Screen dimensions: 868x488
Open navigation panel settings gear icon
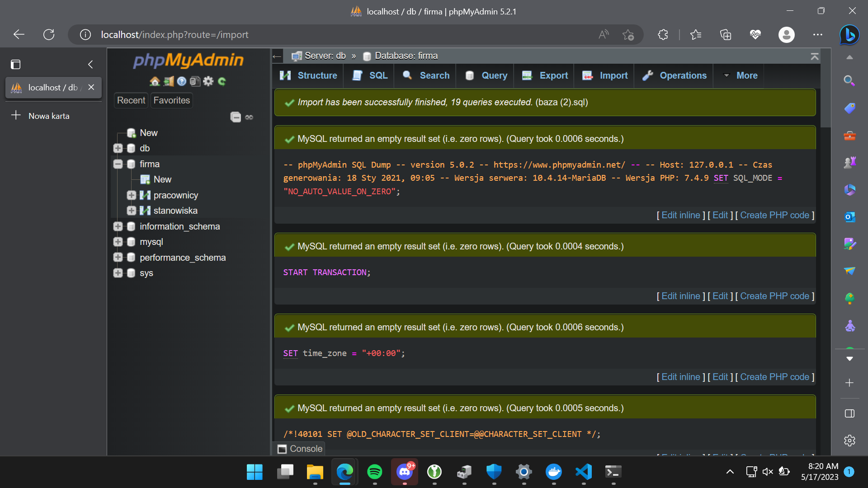[208, 81]
